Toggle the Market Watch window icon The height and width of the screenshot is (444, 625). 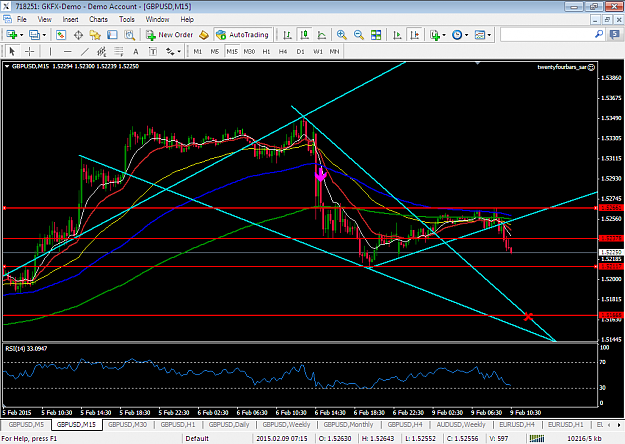pos(61,35)
